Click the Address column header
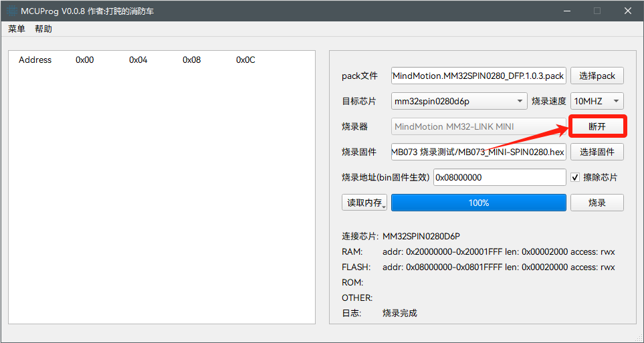This screenshot has width=644, height=343. pyautogui.click(x=35, y=60)
